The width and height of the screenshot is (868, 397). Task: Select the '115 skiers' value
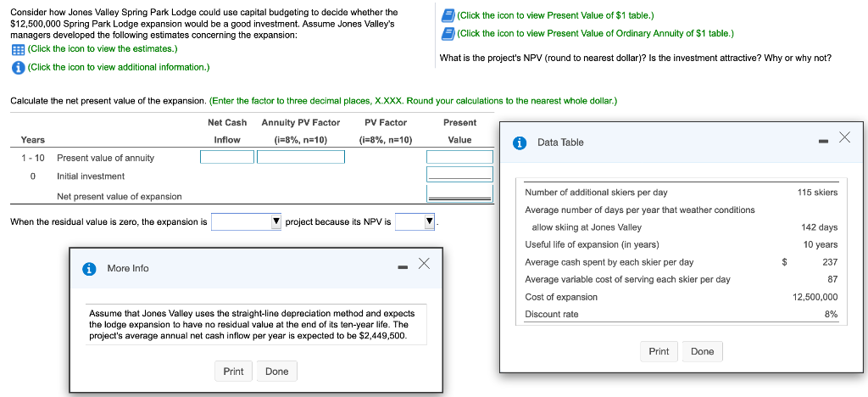tap(818, 193)
